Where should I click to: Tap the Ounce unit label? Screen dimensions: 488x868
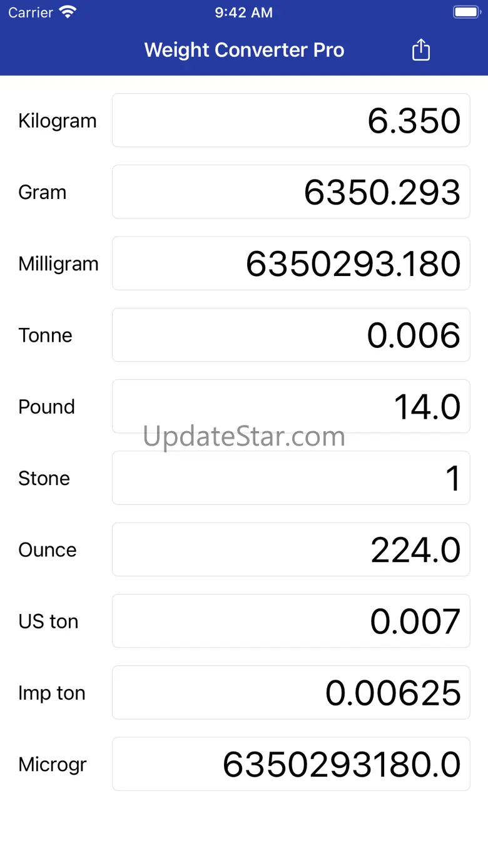48,550
